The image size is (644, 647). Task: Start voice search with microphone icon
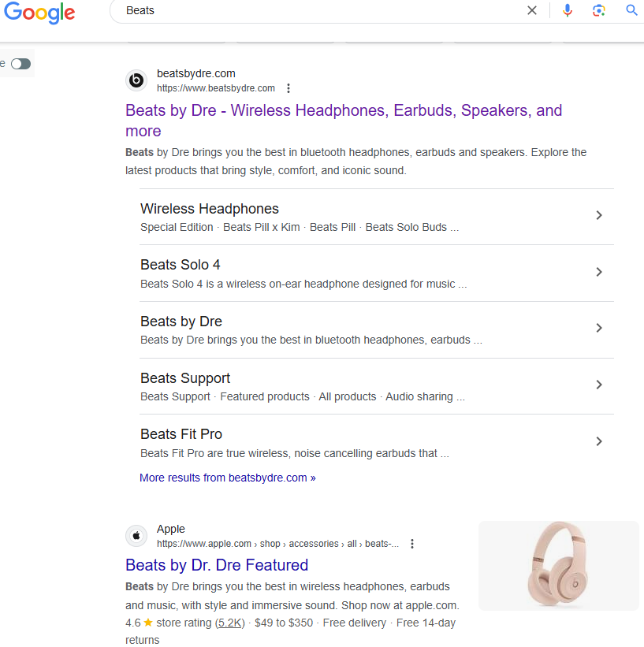[x=568, y=10]
